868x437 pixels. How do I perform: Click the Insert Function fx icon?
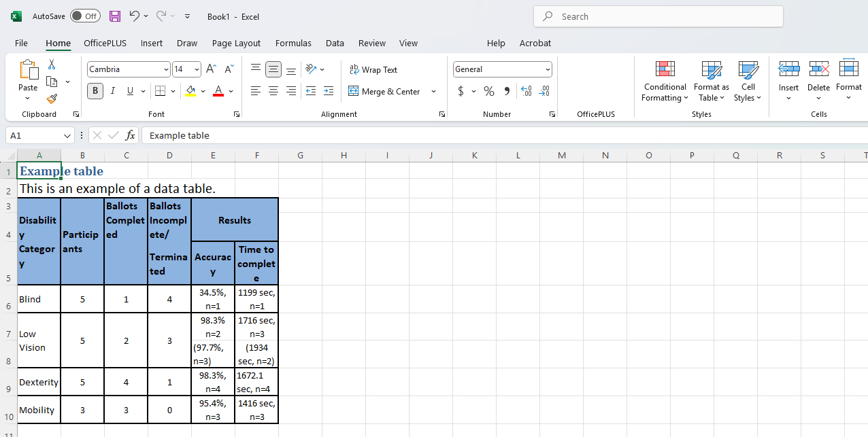(130, 135)
